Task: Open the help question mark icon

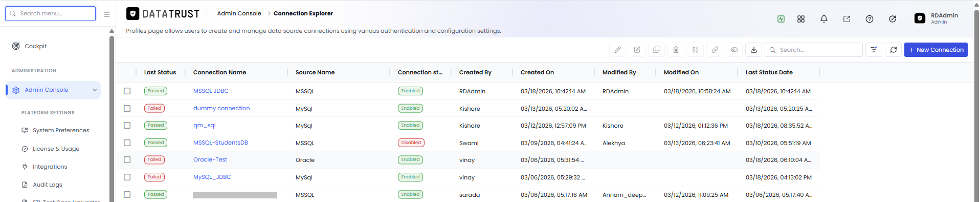Action: pos(869,19)
